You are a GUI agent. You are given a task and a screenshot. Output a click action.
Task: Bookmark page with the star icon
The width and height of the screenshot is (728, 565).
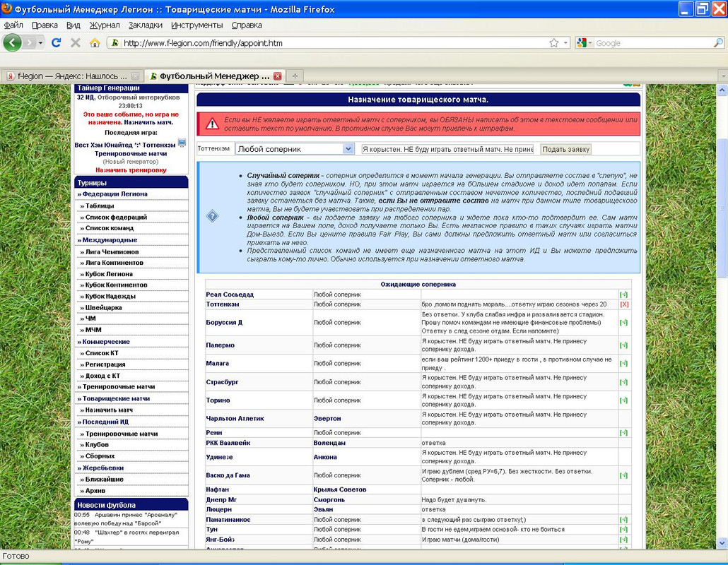[x=554, y=42]
